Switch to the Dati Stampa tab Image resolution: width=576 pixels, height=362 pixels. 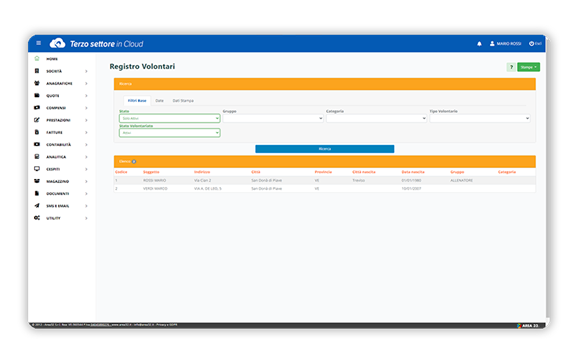183,101
